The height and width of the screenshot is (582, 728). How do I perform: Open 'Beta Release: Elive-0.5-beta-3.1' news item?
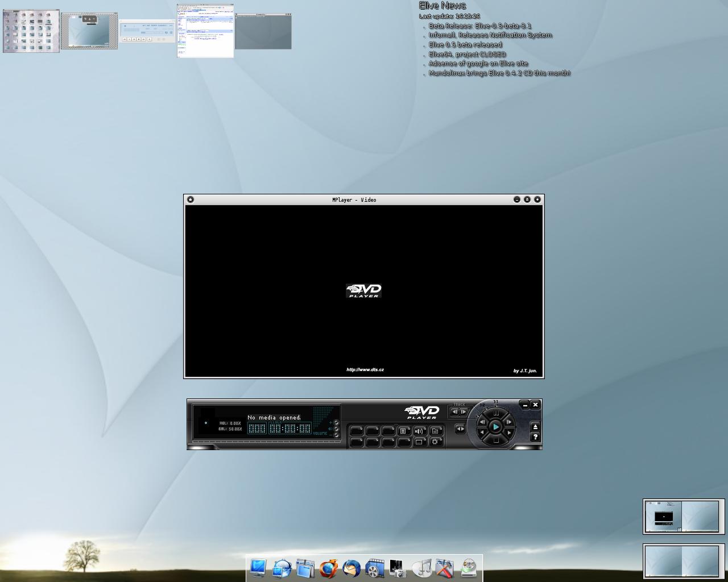tap(480, 26)
